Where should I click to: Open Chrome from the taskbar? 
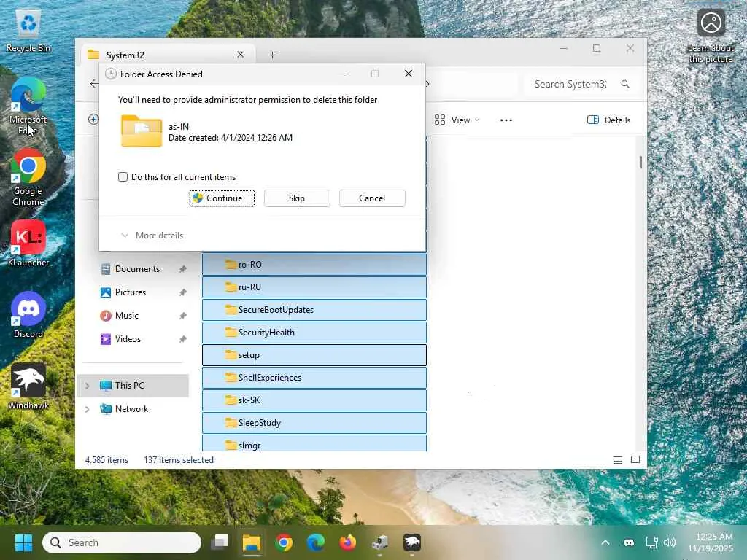coord(284,542)
